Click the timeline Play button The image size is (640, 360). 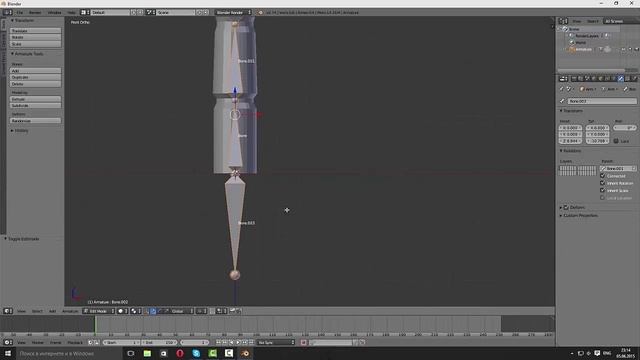coord(238,342)
